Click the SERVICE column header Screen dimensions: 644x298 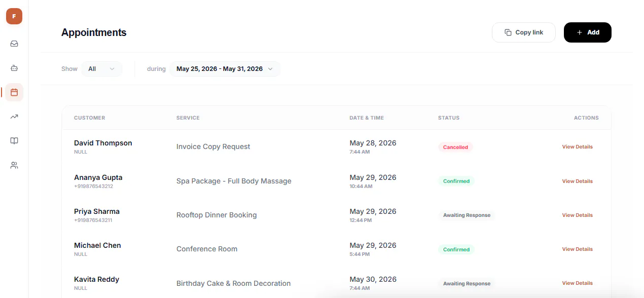click(188, 118)
